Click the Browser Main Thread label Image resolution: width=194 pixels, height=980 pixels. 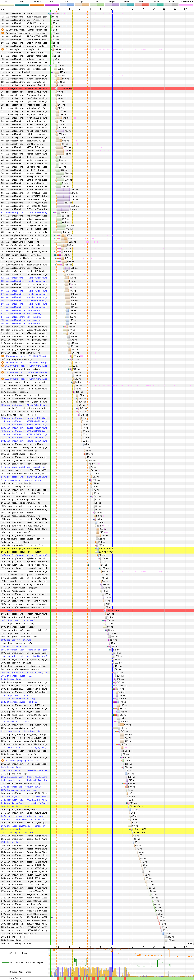coord(19,972)
